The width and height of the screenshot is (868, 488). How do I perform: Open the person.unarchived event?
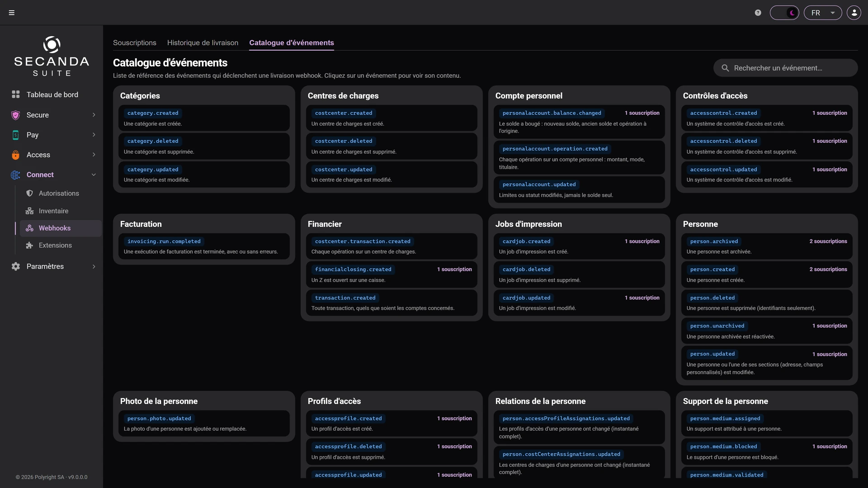click(767, 331)
